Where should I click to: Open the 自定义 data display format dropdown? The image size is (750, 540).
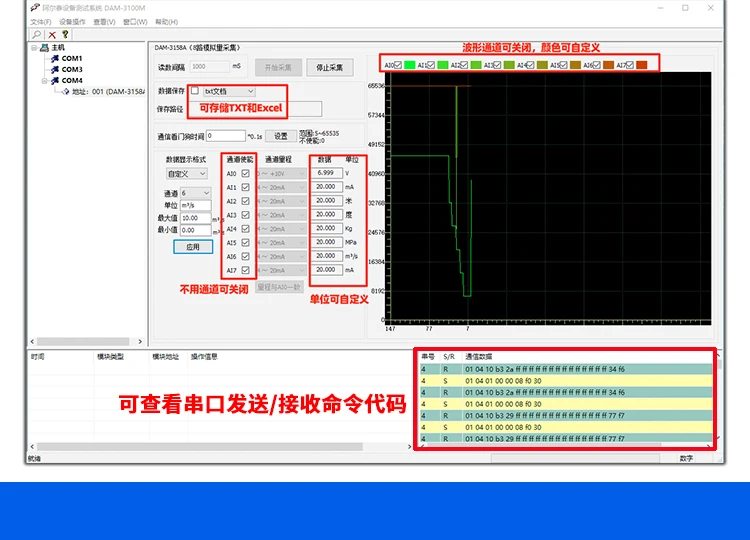187,174
